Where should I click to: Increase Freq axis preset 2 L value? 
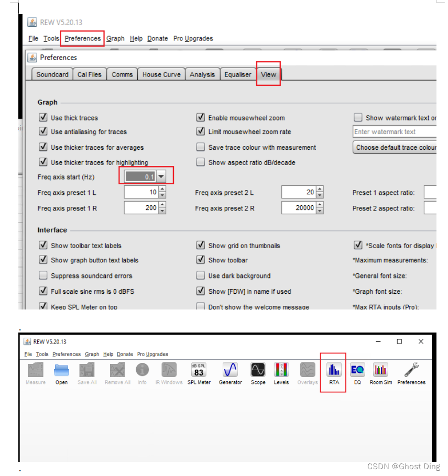point(320,189)
